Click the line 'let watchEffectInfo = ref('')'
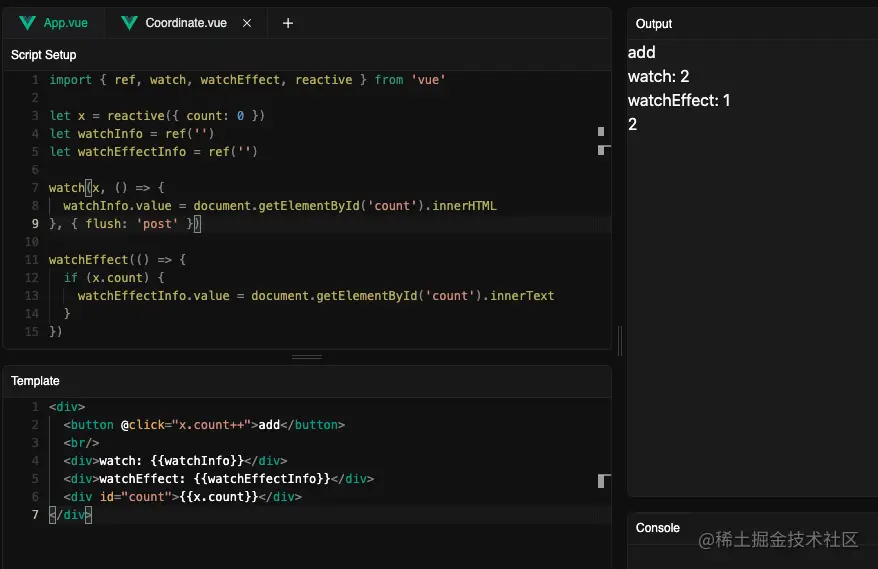Image resolution: width=878 pixels, height=569 pixels. pos(153,151)
